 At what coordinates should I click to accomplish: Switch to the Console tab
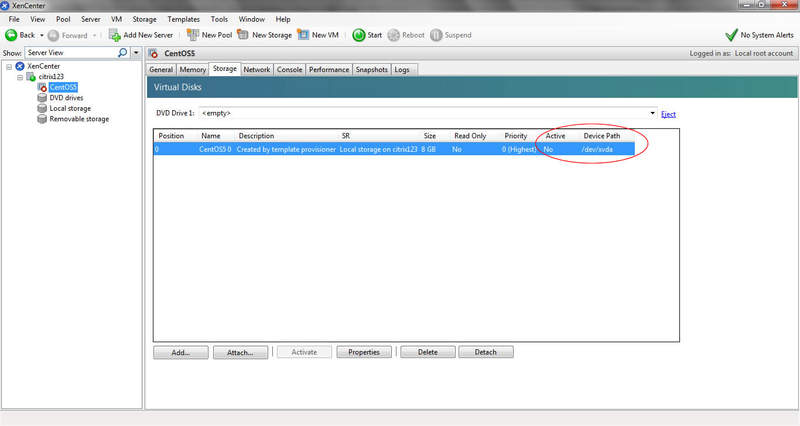(x=289, y=70)
